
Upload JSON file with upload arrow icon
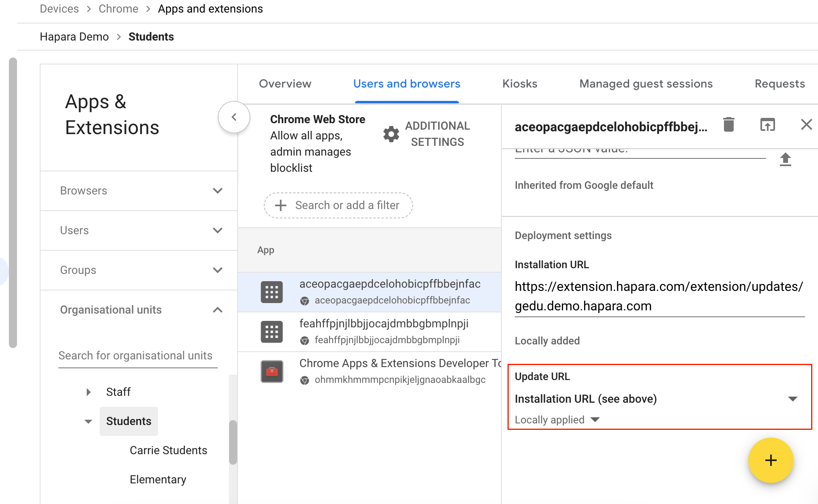(x=785, y=159)
